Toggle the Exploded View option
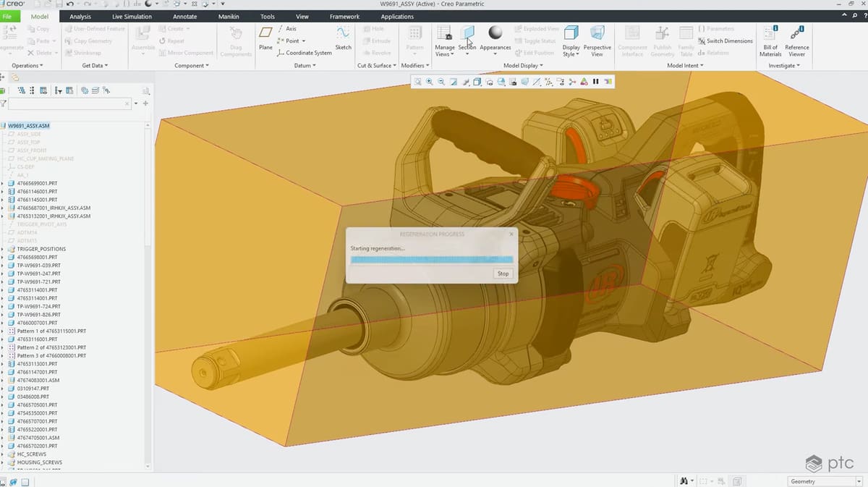868x487 pixels. point(537,29)
